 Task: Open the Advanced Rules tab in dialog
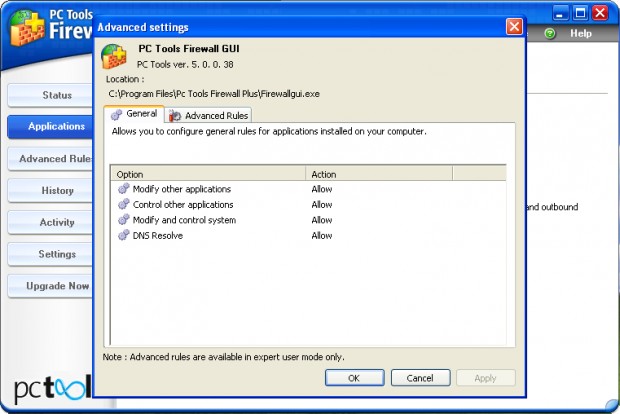click(208, 115)
